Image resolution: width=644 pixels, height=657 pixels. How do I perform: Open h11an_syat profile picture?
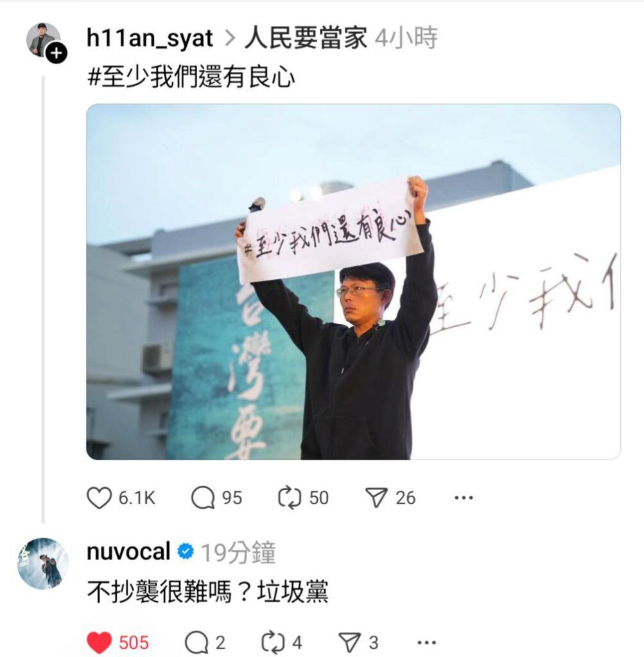click(43, 40)
